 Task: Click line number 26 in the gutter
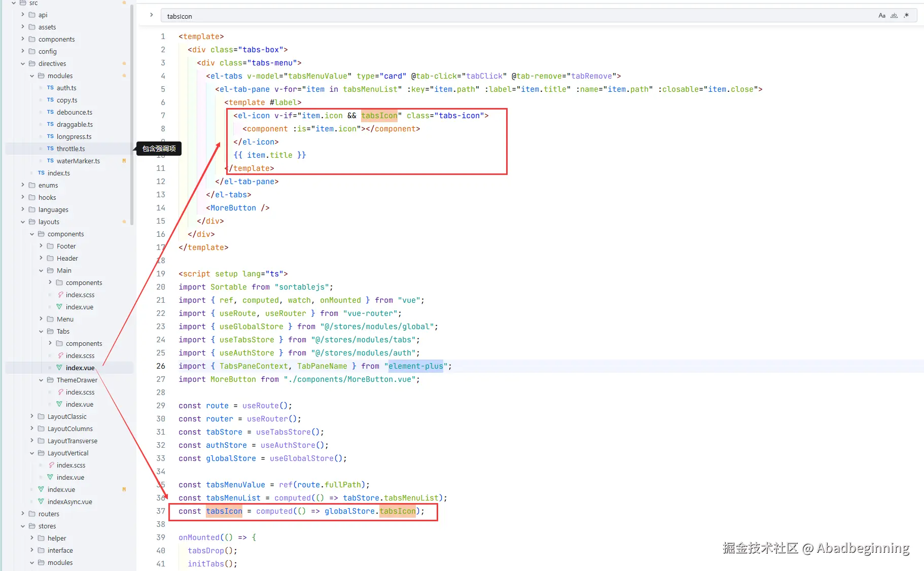[x=161, y=366]
